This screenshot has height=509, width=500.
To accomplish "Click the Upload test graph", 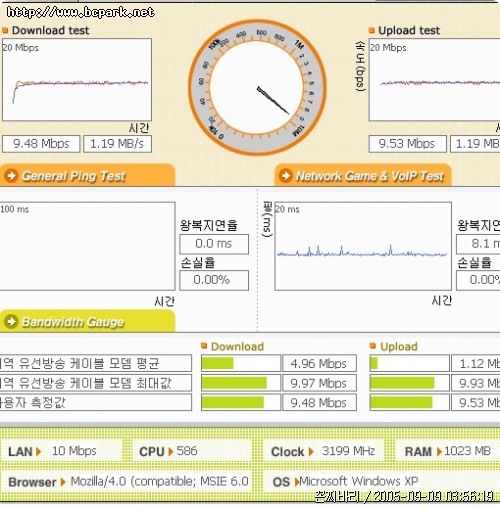I will [434, 80].
